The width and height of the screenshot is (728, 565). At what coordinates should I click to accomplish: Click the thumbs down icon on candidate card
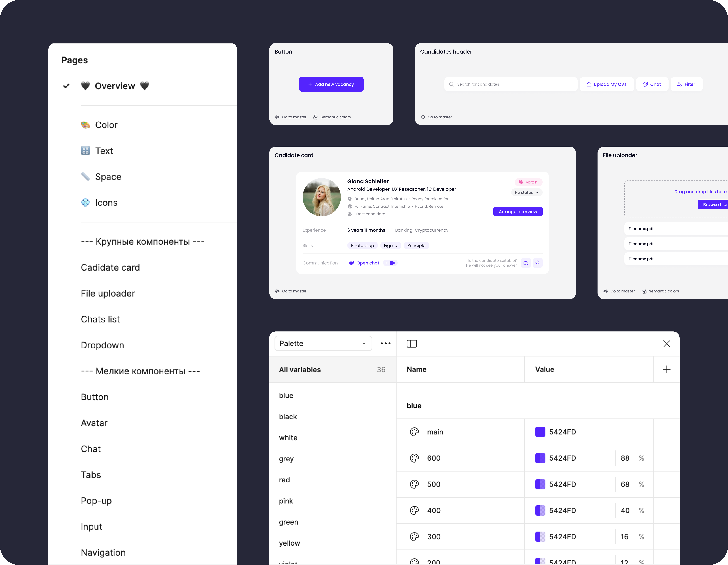coord(538,263)
